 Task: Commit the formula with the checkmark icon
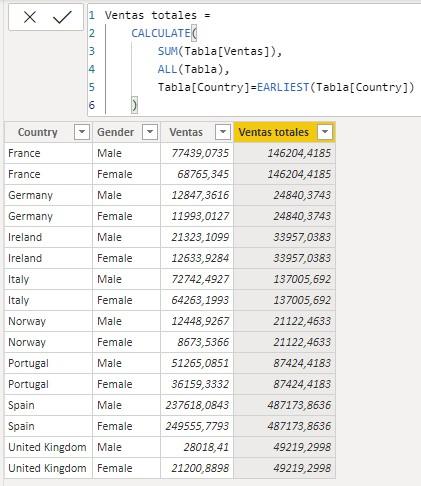[62, 17]
